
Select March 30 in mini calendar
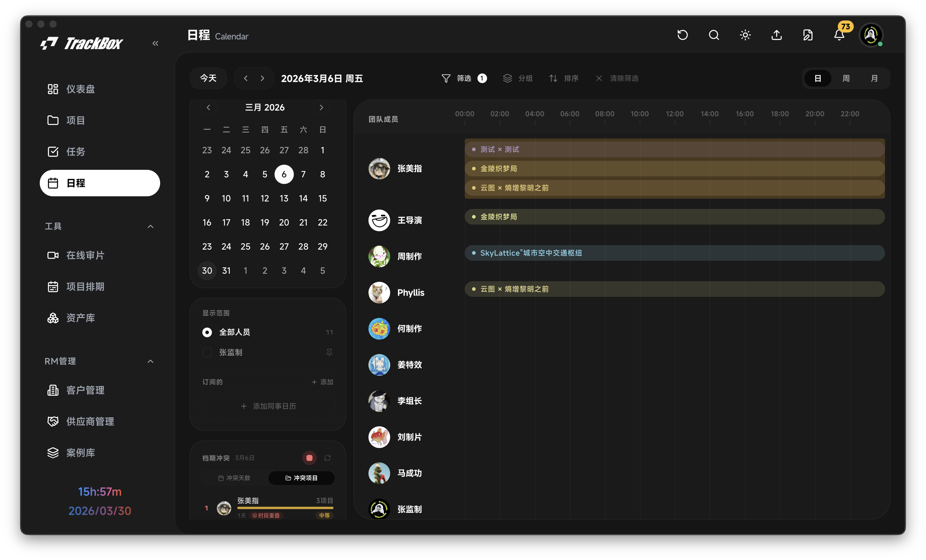(x=207, y=271)
